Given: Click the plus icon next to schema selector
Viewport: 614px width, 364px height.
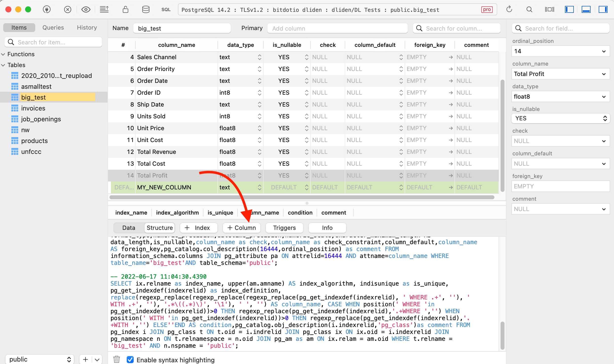Looking at the screenshot, I should tap(86, 360).
